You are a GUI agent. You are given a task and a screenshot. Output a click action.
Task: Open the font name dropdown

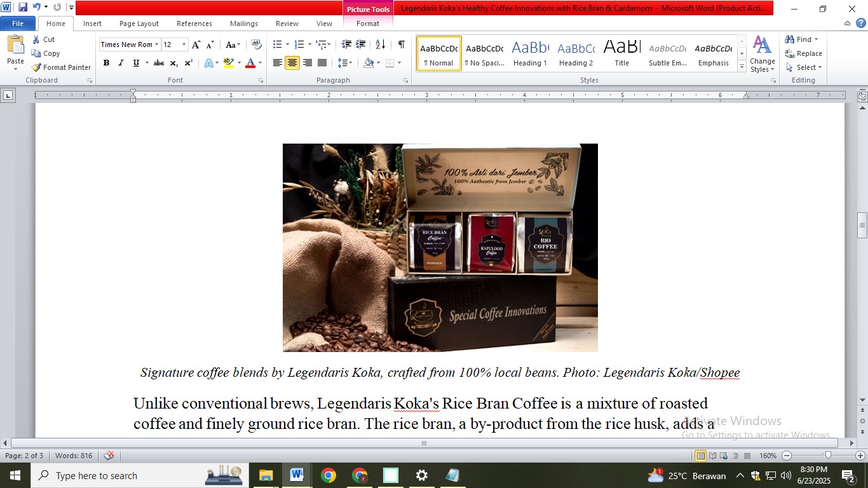(x=157, y=44)
